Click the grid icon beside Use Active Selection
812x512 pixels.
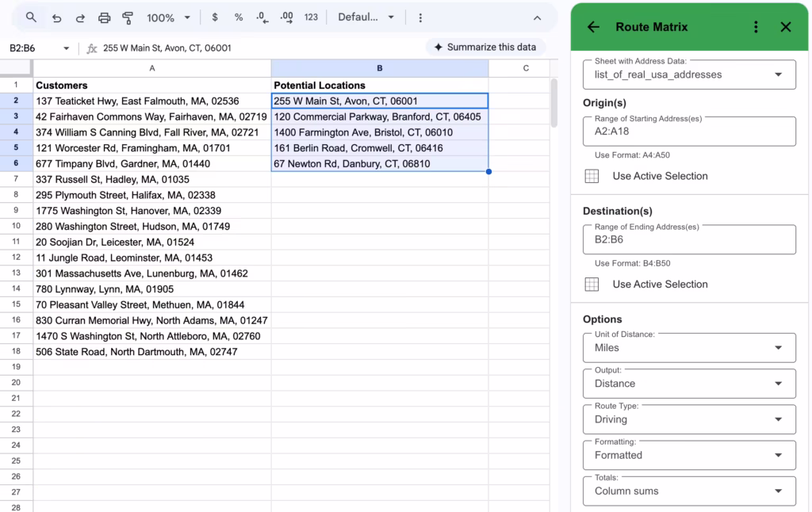[x=592, y=176]
